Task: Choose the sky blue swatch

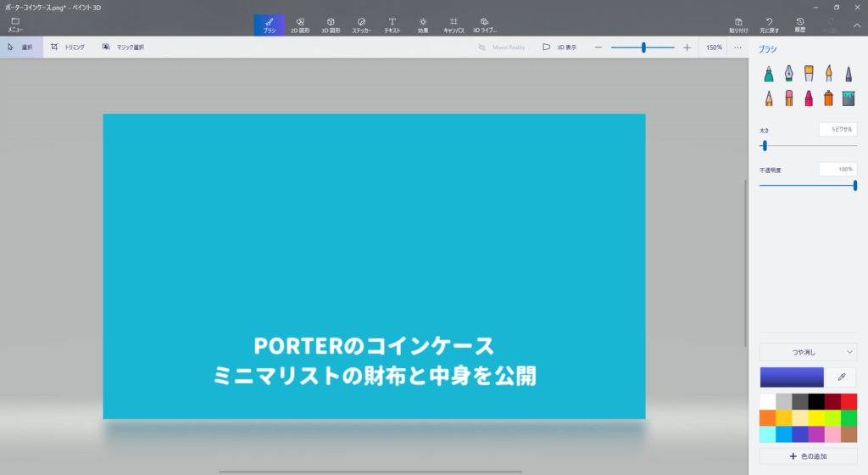Action: pyautogui.click(x=784, y=434)
